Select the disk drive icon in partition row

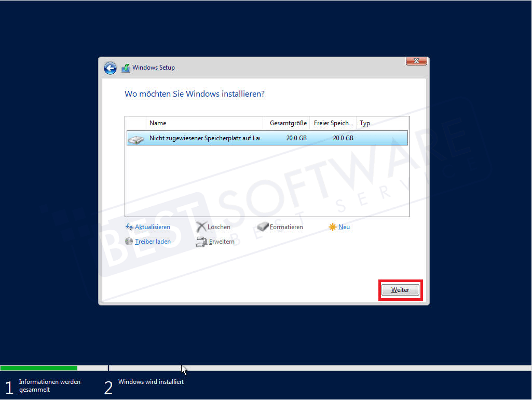[137, 138]
